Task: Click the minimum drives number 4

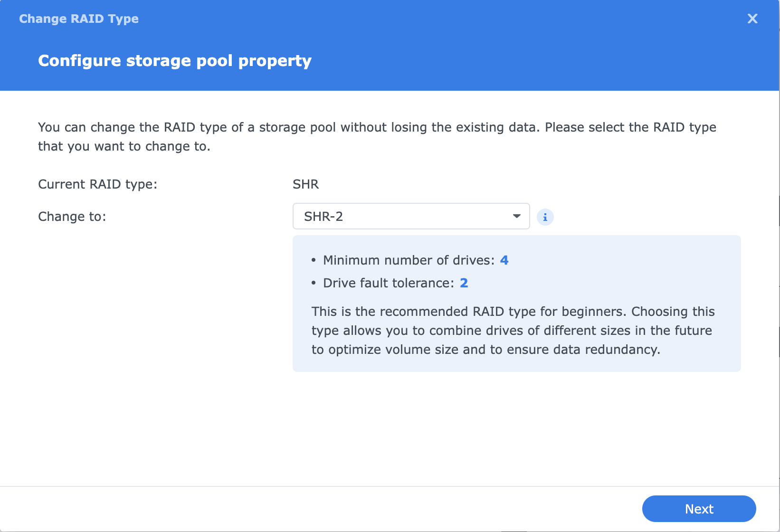Action: [x=504, y=260]
